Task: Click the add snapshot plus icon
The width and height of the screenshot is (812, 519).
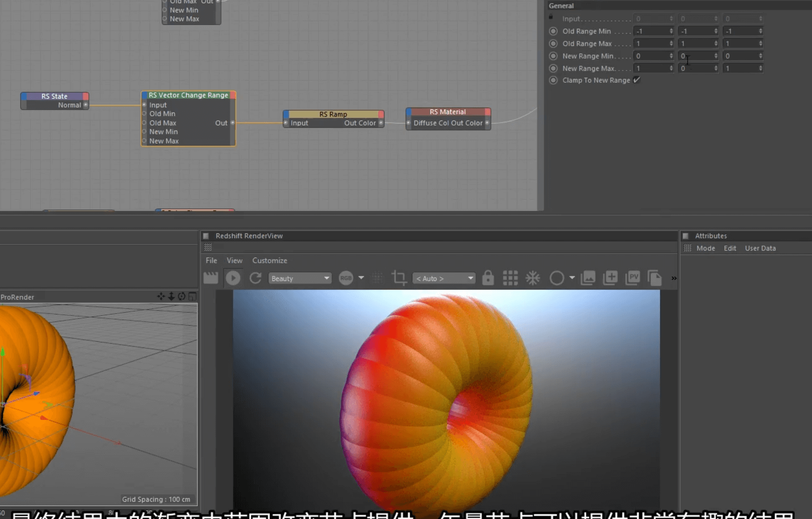Action: (x=610, y=278)
